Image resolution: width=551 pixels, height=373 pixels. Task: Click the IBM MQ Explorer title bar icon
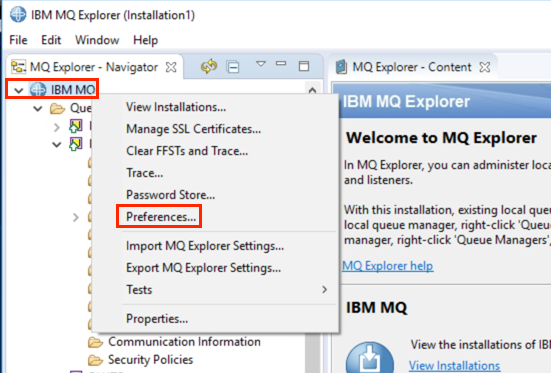18,15
